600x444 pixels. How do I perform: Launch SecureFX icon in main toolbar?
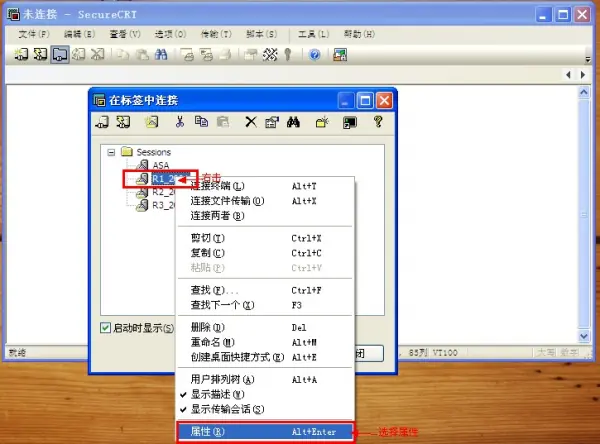340,55
